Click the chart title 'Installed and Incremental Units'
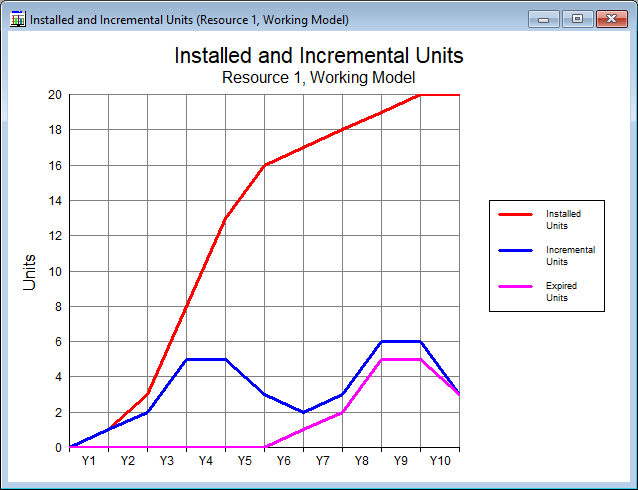This screenshot has width=638, height=490. [319, 55]
